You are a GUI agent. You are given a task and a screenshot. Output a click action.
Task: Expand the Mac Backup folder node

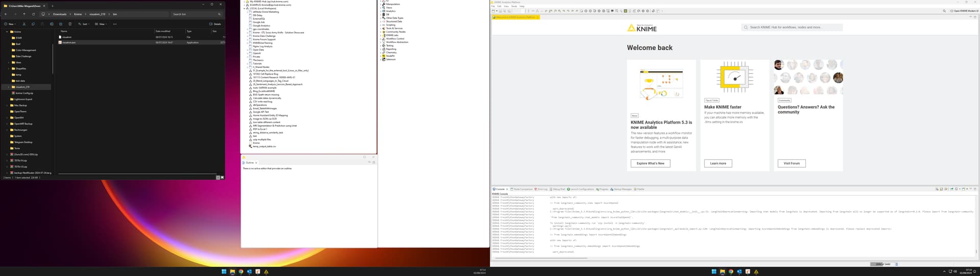coord(7,105)
